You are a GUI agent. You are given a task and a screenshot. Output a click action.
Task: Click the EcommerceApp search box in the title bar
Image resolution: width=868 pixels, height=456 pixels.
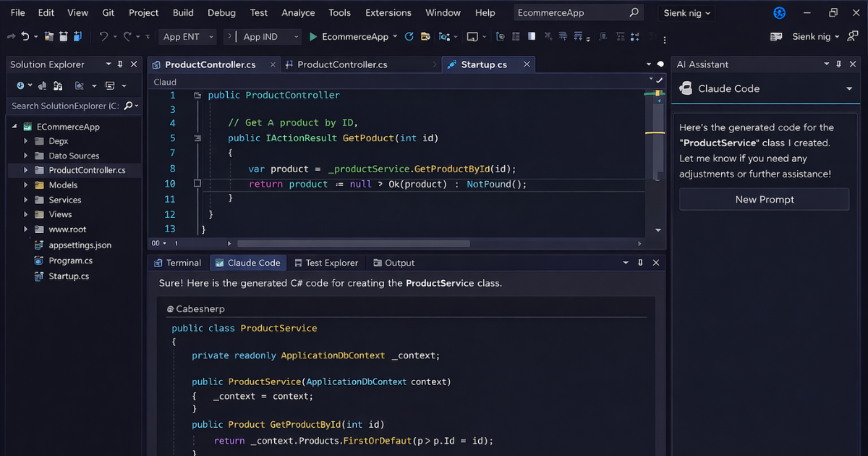coord(575,12)
